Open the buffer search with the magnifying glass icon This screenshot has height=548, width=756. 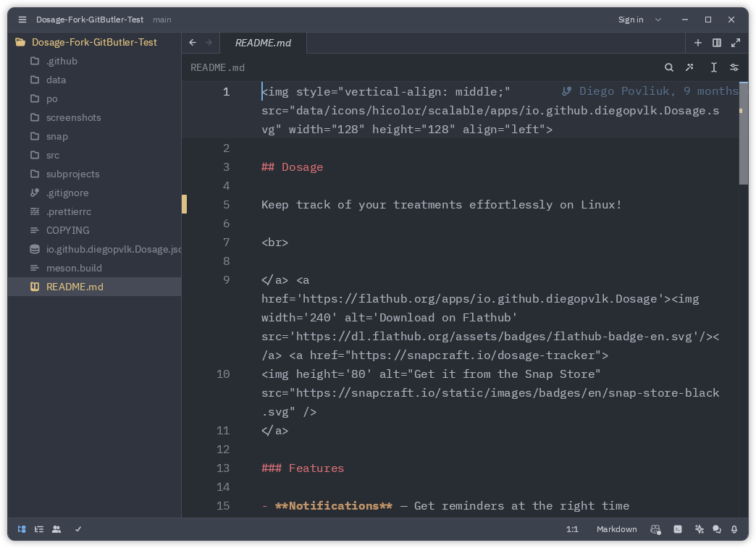[x=669, y=67]
